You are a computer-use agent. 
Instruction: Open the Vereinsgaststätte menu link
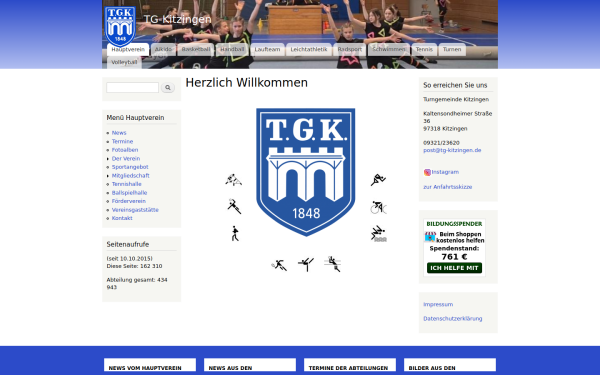(135, 210)
